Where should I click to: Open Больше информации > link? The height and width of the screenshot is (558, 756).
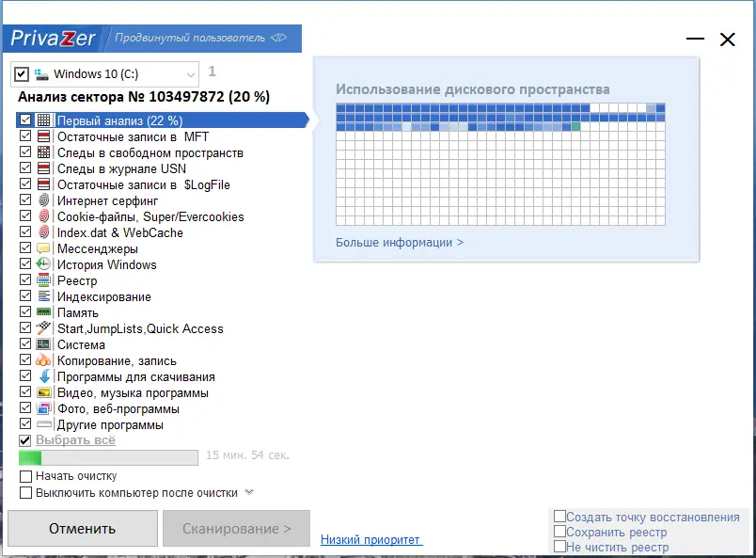[x=400, y=243]
